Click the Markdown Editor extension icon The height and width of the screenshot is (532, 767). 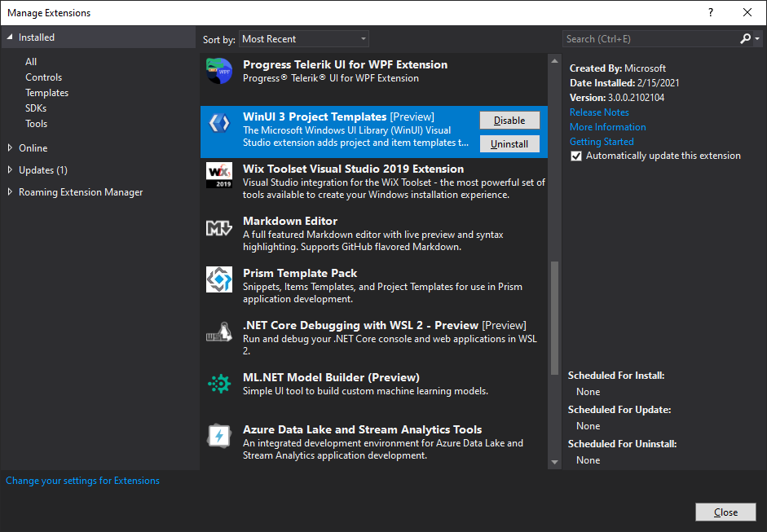219,227
